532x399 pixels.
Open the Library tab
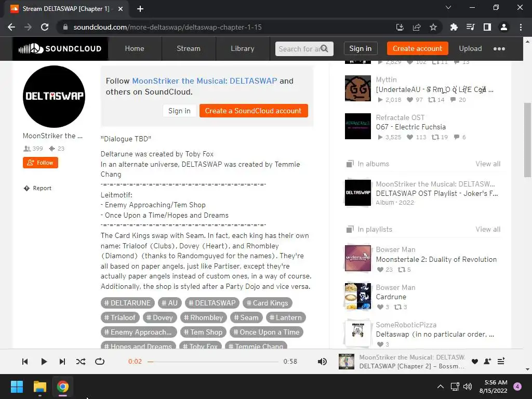[x=243, y=48]
